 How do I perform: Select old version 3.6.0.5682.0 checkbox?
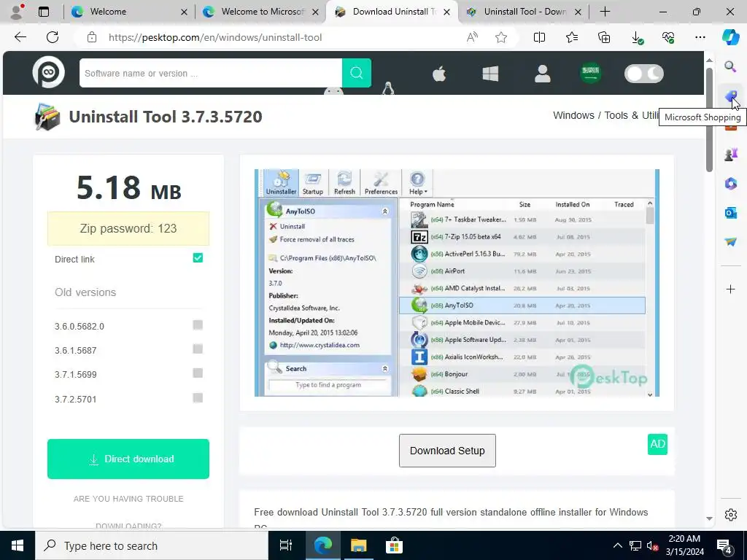pyautogui.click(x=198, y=324)
